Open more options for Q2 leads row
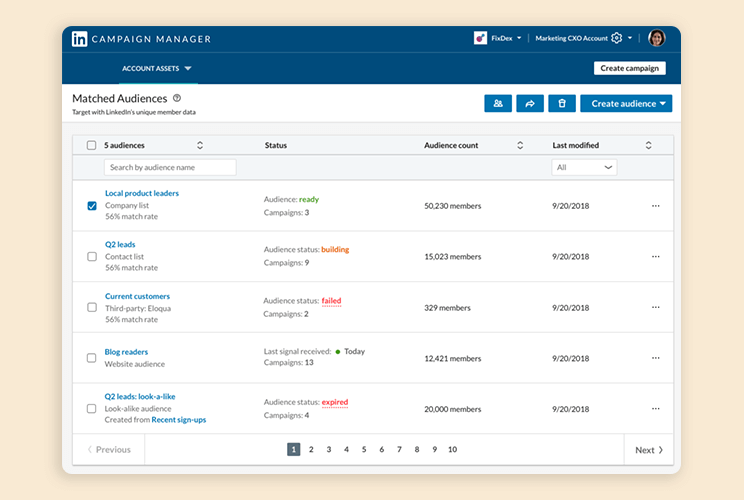 (656, 257)
